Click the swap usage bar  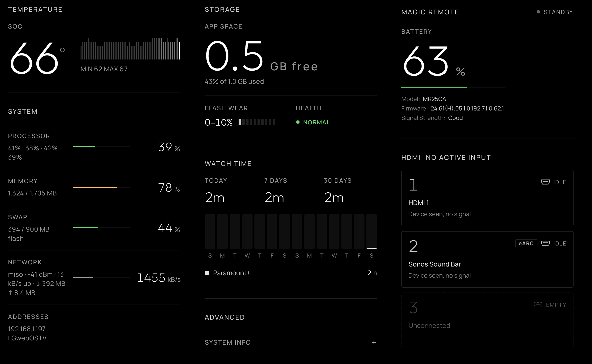pyautogui.click(x=102, y=228)
